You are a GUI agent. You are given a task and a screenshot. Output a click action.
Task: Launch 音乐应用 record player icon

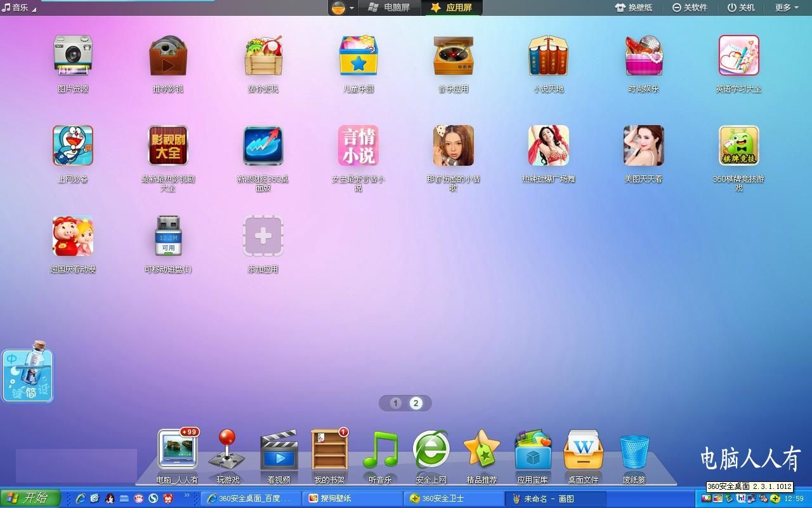454,56
